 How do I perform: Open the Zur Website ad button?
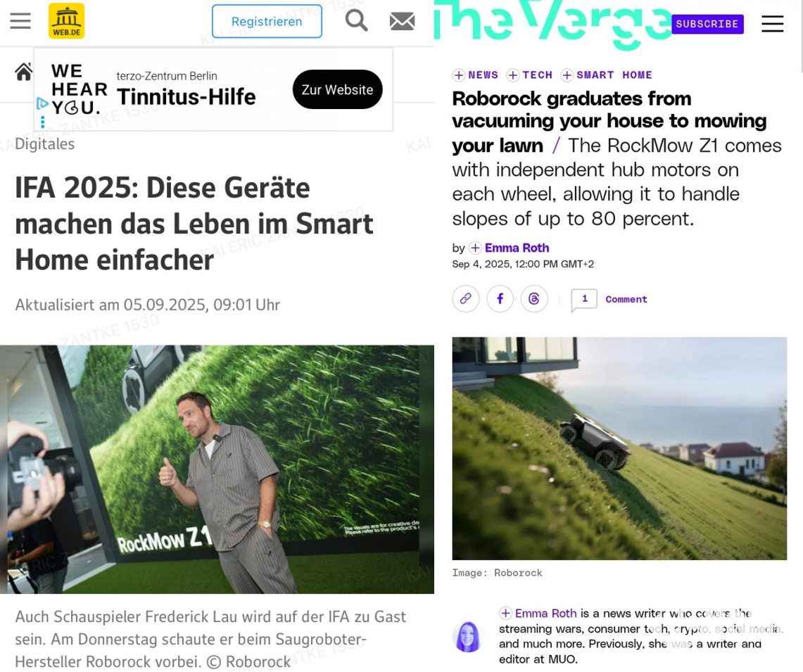point(338,89)
